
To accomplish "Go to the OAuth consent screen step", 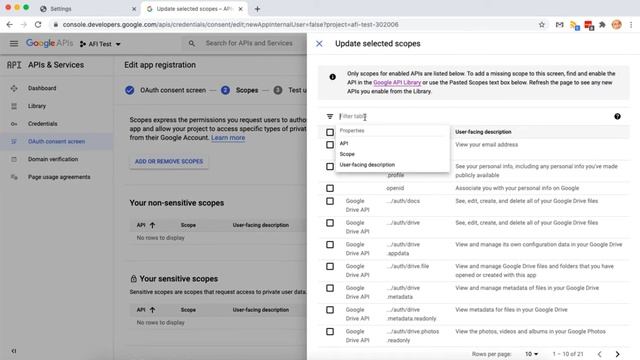I will [165, 90].
